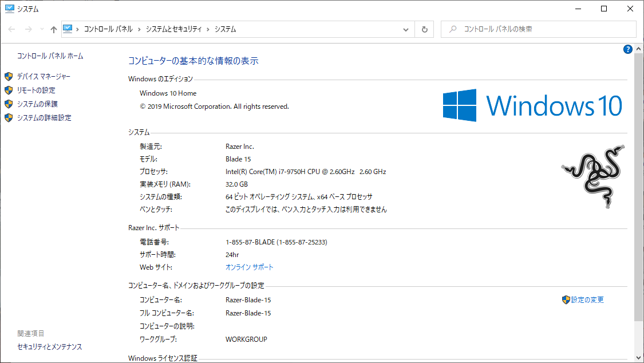Click the search magnifier icon
Viewport: 644px width, 363px height.
(x=453, y=29)
